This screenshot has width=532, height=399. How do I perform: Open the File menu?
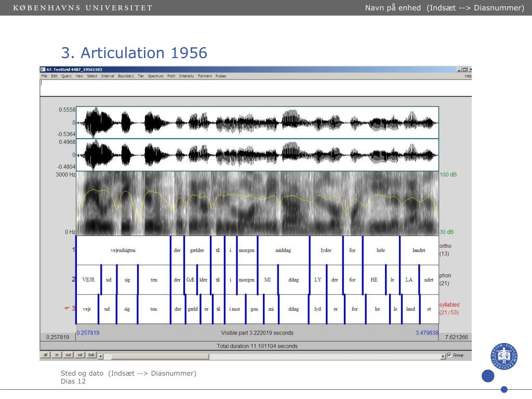point(44,76)
